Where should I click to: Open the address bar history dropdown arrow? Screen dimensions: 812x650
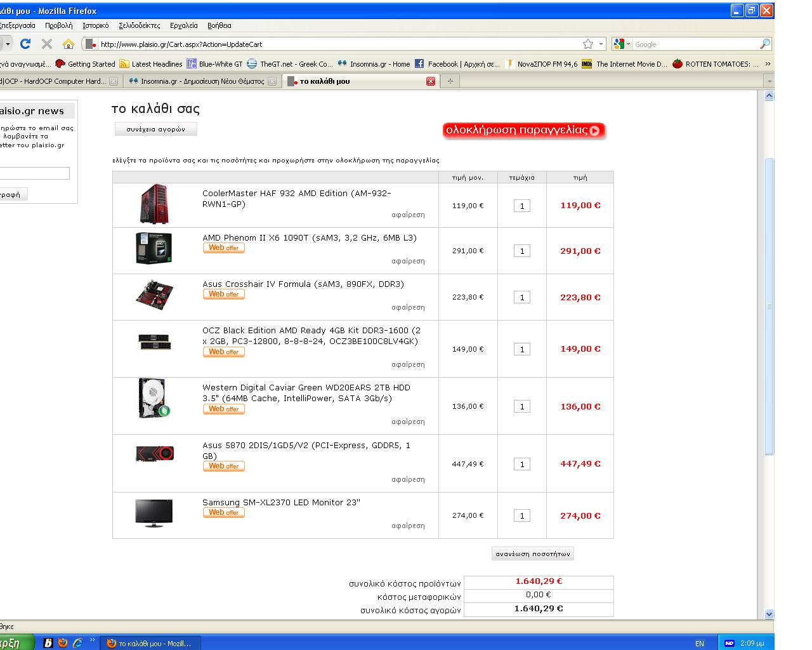[x=601, y=44]
